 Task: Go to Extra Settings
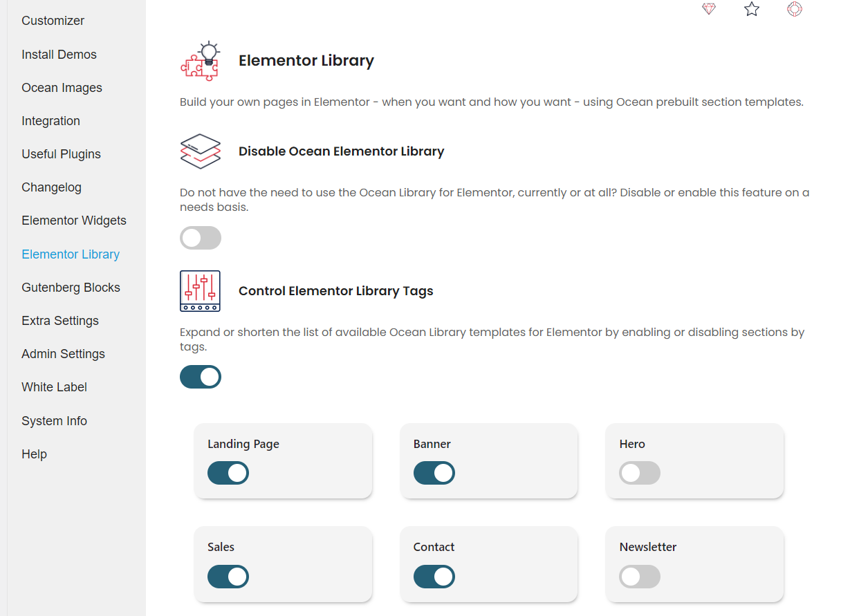60,321
